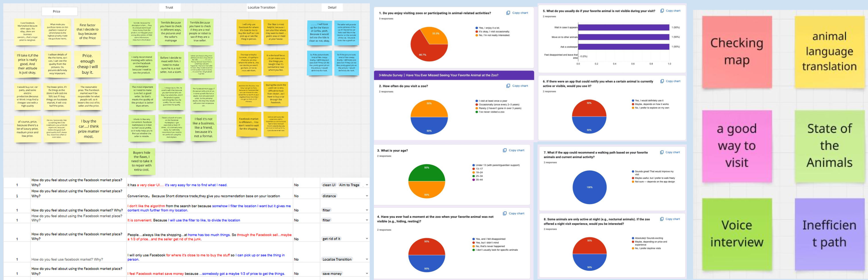Open tag dropdown on 'I don't like the algorithm' row
This screenshot has width=868, height=280.
coord(367,210)
